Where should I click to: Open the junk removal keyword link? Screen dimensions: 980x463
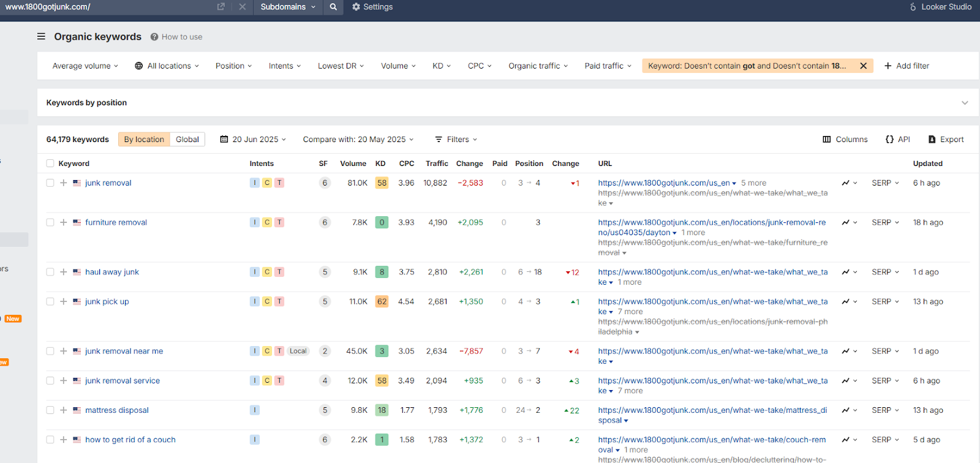[108, 183]
